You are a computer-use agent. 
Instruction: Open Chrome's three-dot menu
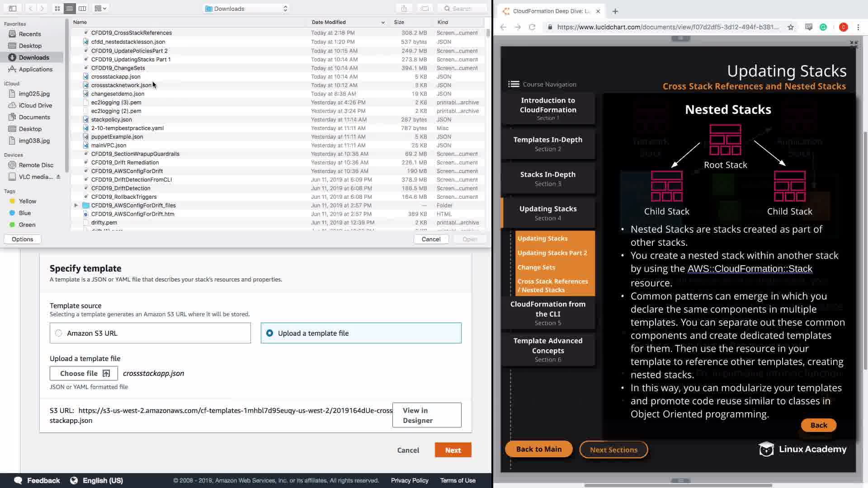point(858,27)
